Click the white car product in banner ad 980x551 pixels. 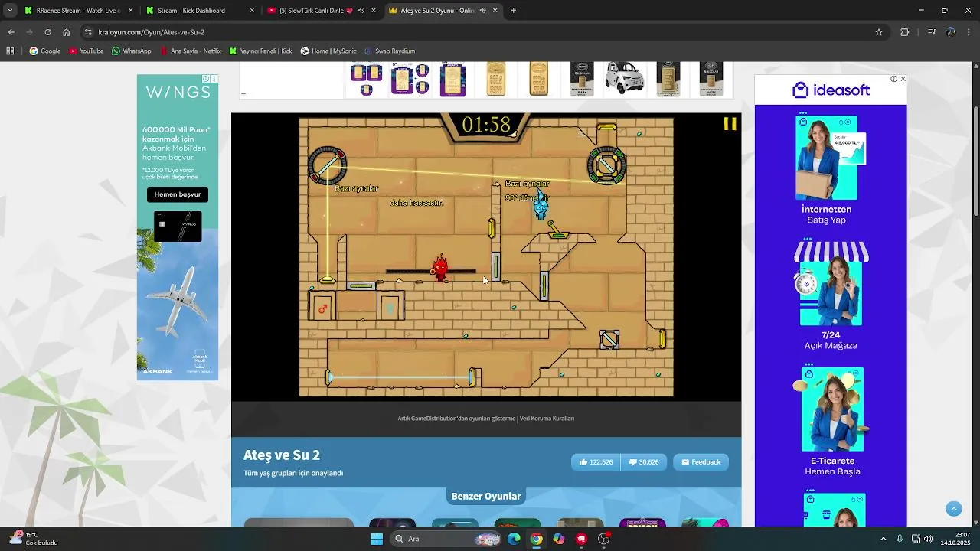tap(624, 79)
